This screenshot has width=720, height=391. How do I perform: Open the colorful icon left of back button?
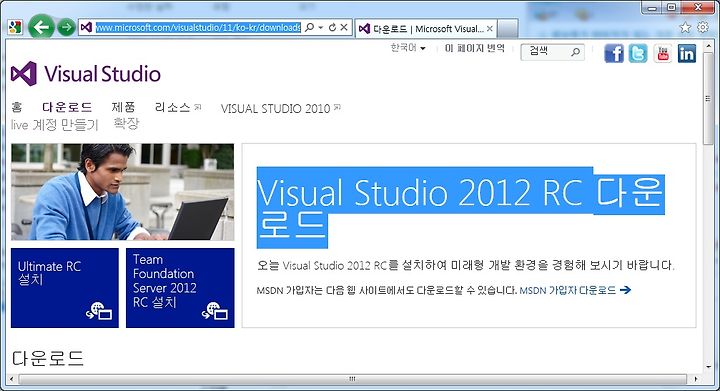pyautogui.click(x=15, y=27)
